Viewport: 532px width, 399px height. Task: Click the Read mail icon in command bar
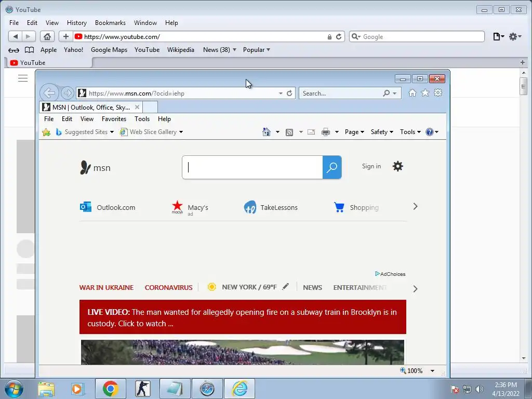[x=311, y=132]
